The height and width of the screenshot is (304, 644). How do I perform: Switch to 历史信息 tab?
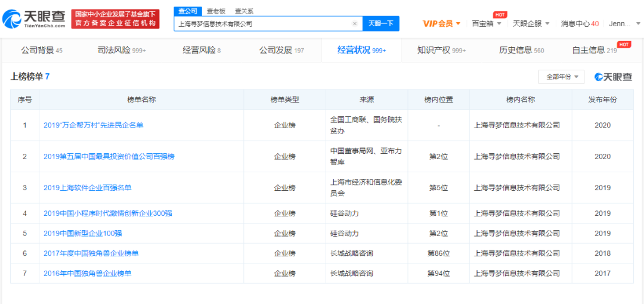(522, 51)
